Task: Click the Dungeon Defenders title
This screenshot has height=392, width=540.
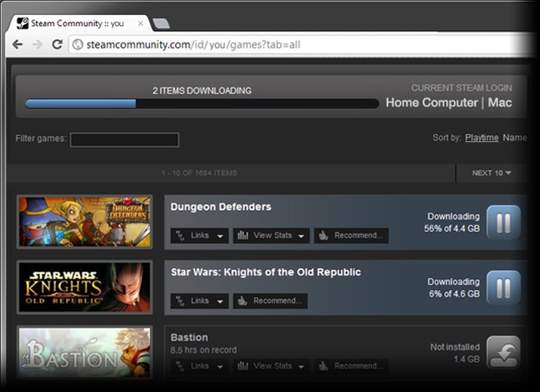Action: [221, 207]
